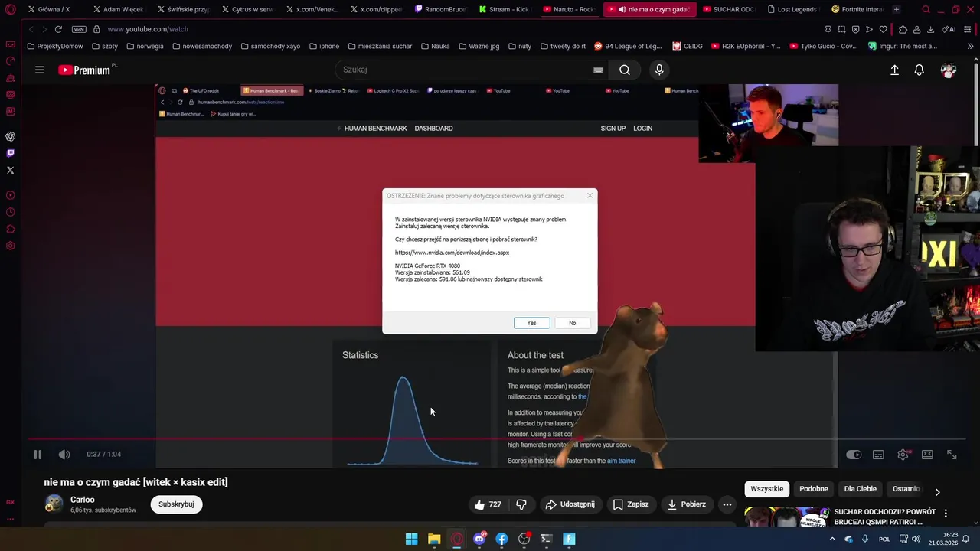Save video with Zapisz button

coord(630,504)
